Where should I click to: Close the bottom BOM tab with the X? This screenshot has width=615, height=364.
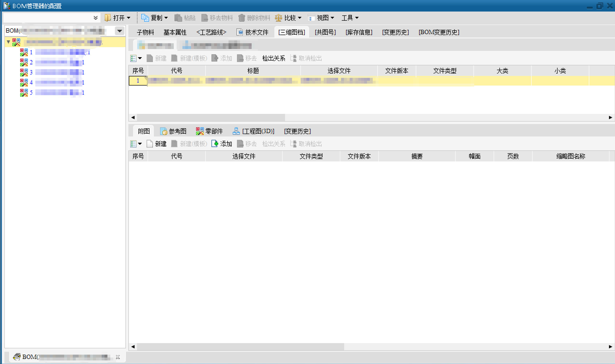(x=118, y=357)
